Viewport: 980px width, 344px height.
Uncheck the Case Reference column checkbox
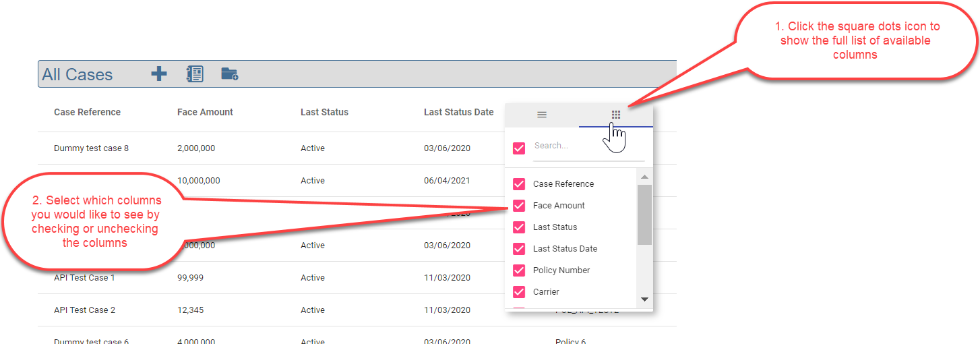click(x=519, y=184)
